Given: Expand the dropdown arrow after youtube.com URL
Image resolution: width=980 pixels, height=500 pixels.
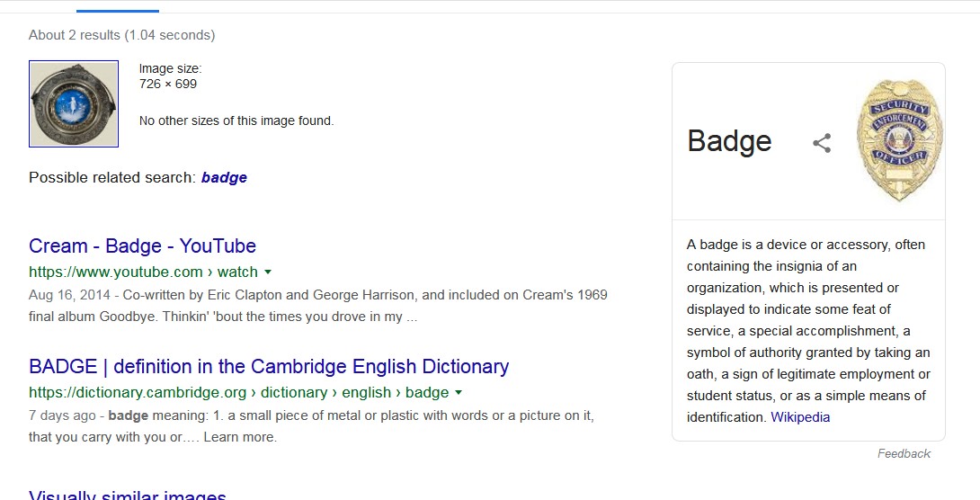Looking at the screenshot, I should 268,272.
